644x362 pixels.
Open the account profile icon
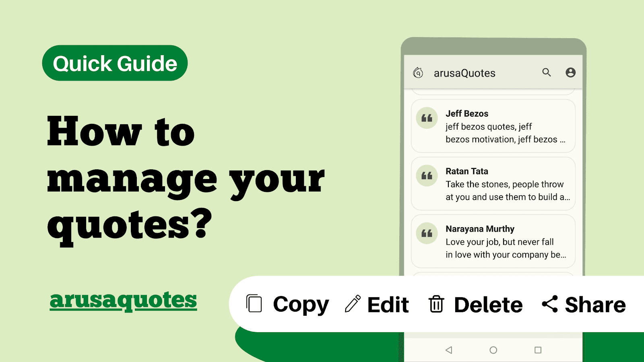coord(570,72)
